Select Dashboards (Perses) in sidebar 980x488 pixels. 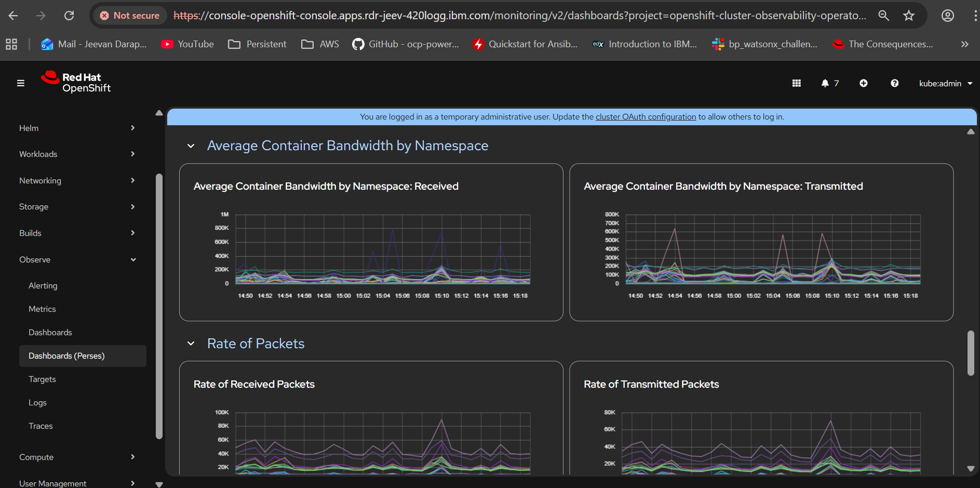pyautogui.click(x=66, y=355)
